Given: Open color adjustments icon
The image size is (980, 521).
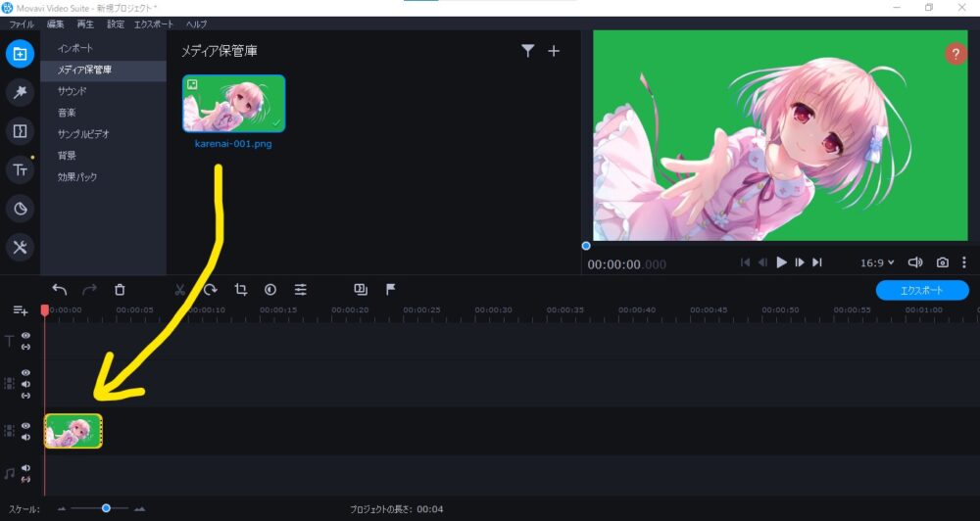Looking at the screenshot, I should [270, 289].
